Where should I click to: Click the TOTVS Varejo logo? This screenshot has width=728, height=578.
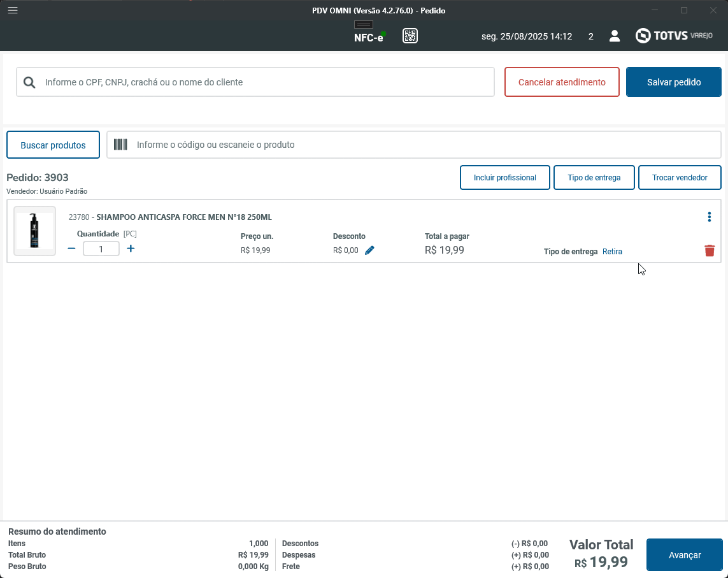[x=674, y=36]
